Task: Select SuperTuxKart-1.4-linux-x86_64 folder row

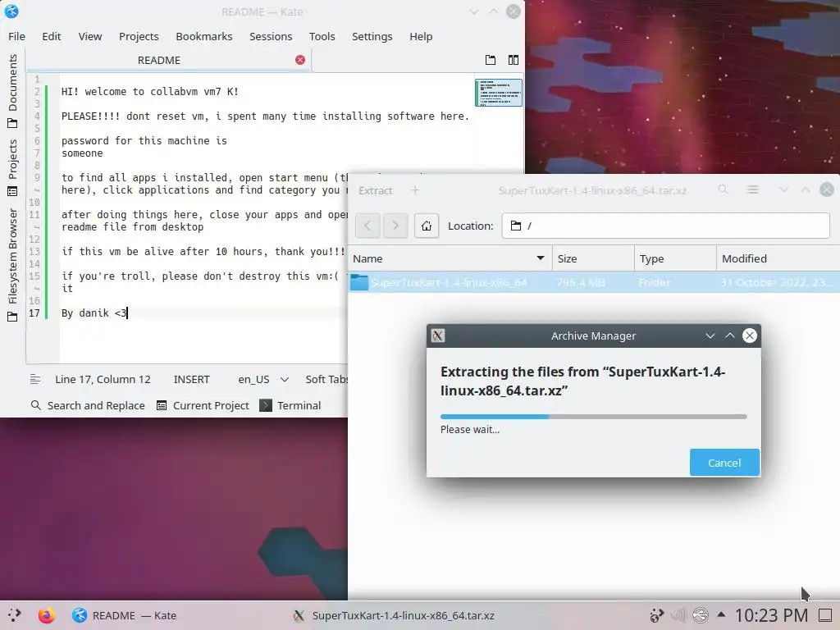Action: click(x=594, y=282)
